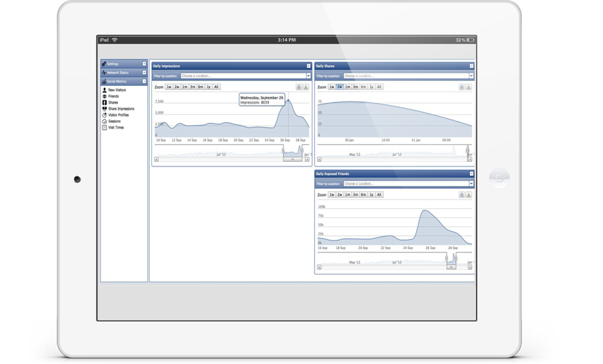603x364 pixels.
Task: Click the print icon in Daily Impressions
Action: [x=299, y=87]
